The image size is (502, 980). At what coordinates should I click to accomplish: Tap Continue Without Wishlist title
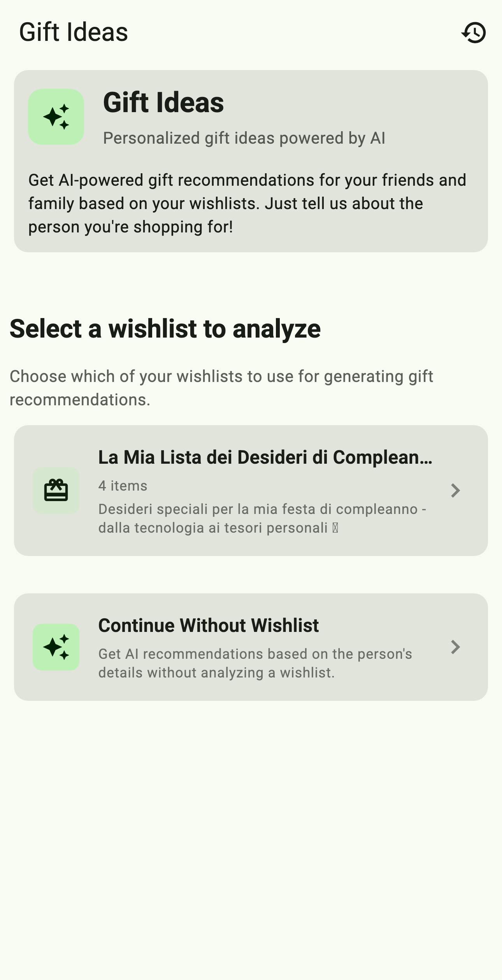tap(208, 625)
